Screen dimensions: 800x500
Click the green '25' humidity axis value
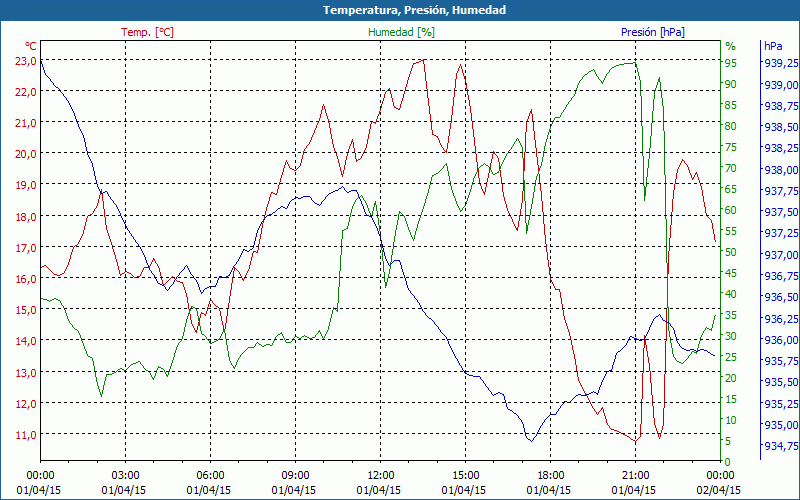731,357
